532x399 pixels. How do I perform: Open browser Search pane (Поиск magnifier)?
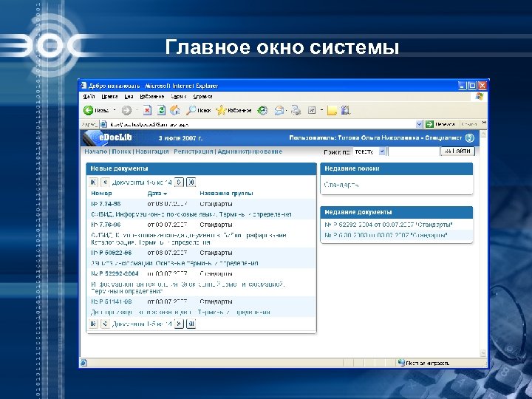pos(199,110)
